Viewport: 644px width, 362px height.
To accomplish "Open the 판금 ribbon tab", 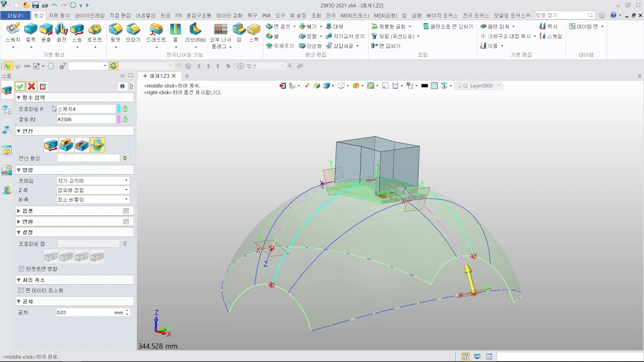I will coord(165,16).
